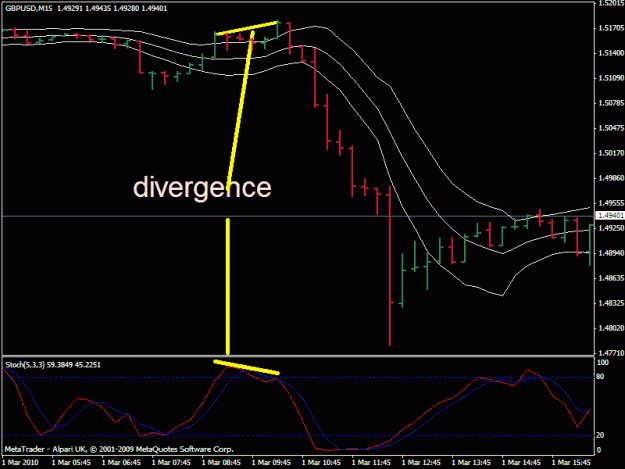Image resolution: width=625 pixels, height=469 pixels.
Task: Click the 1.49250 price axis label
Action: coord(611,228)
